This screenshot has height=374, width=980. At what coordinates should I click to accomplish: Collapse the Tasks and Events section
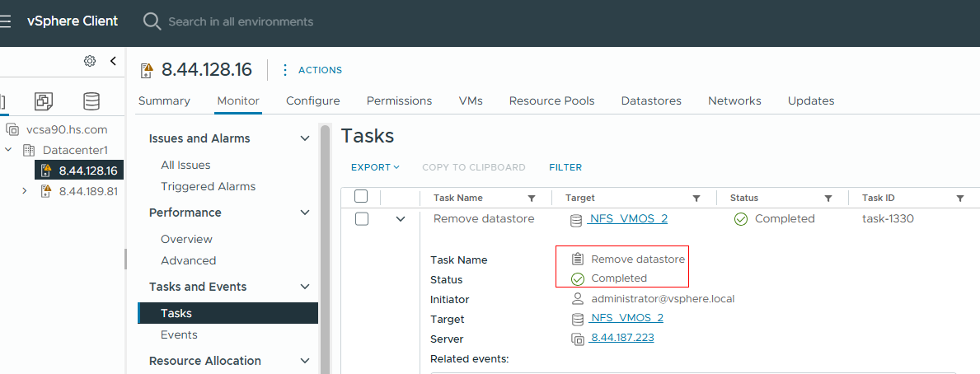[305, 288]
